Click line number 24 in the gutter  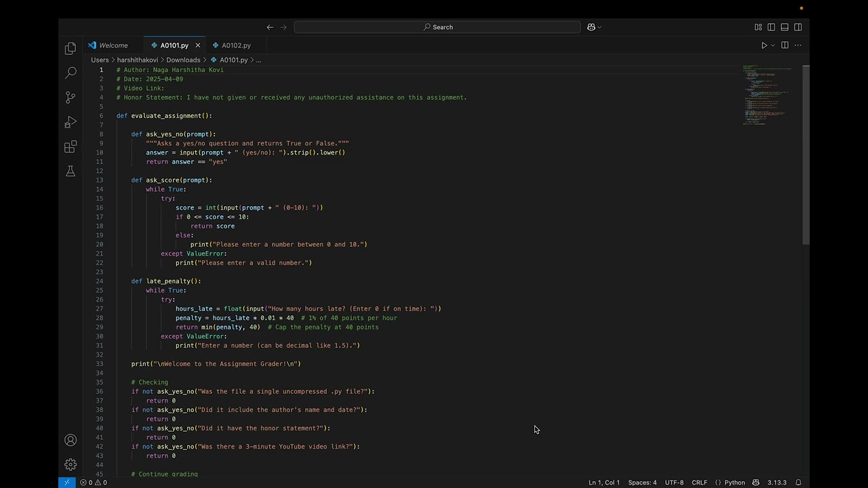click(100, 281)
